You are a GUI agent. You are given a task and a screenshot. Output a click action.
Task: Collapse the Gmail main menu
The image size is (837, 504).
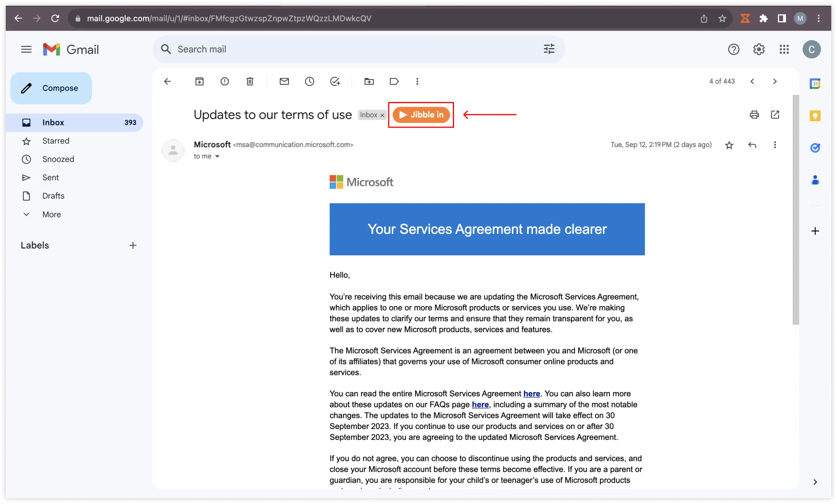[26, 49]
